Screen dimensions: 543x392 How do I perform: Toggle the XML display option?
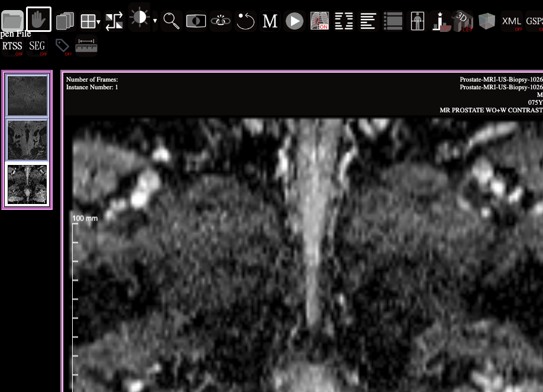point(512,21)
